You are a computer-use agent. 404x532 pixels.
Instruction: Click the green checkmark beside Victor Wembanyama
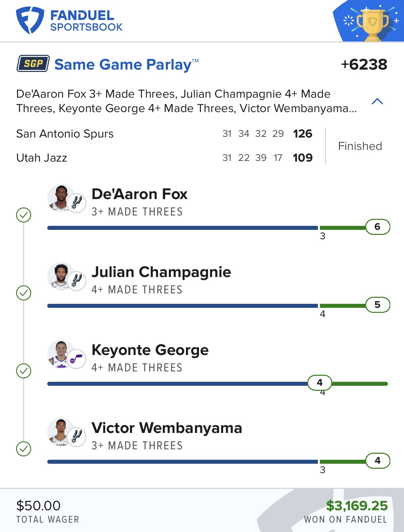coord(24,449)
